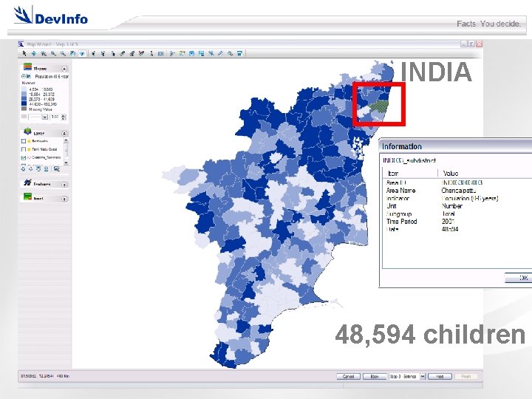Open layer properties icon below the layer list
This screenshot has height=399, width=532.
(56, 168)
